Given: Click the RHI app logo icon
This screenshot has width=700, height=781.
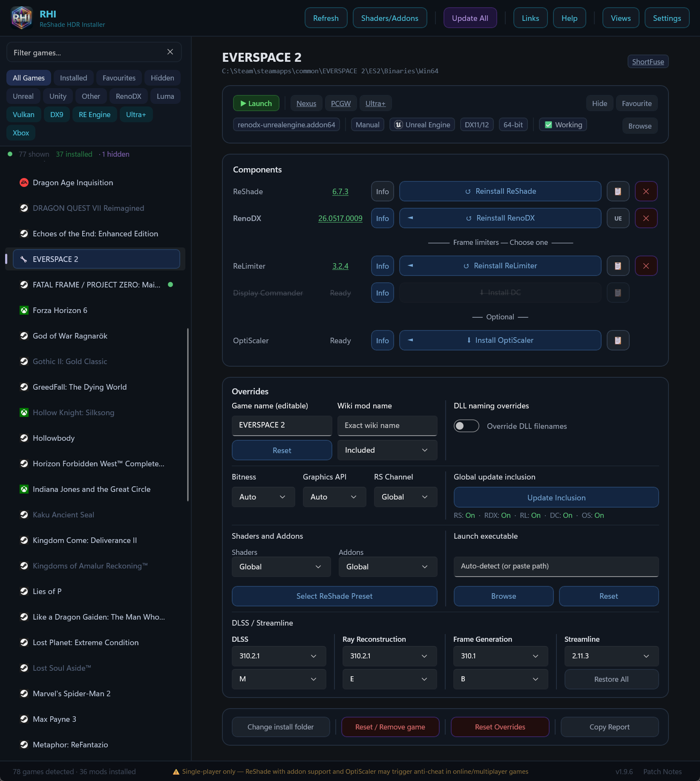Looking at the screenshot, I should (x=21, y=18).
